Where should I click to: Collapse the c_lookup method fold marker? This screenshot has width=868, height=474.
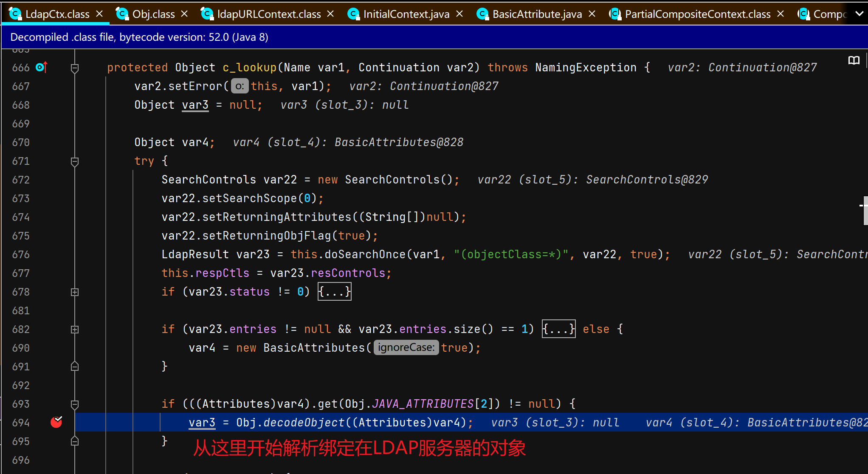pyautogui.click(x=75, y=68)
